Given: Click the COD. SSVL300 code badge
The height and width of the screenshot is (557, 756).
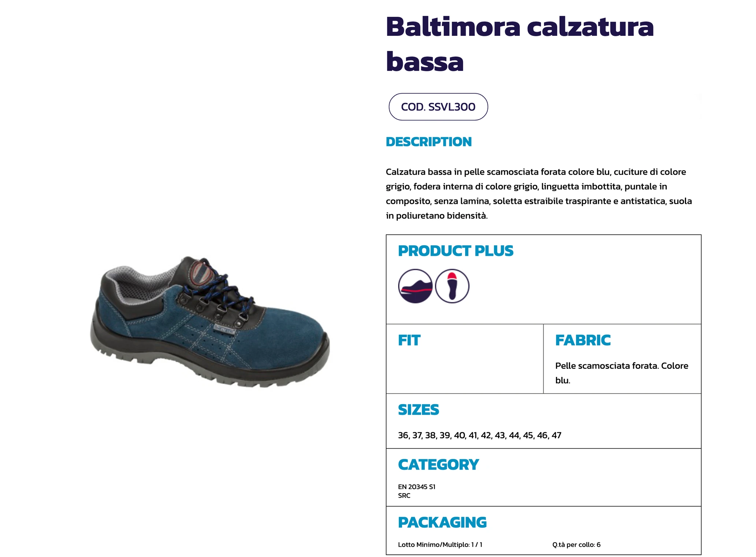Looking at the screenshot, I should pyautogui.click(x=438, y=107).
